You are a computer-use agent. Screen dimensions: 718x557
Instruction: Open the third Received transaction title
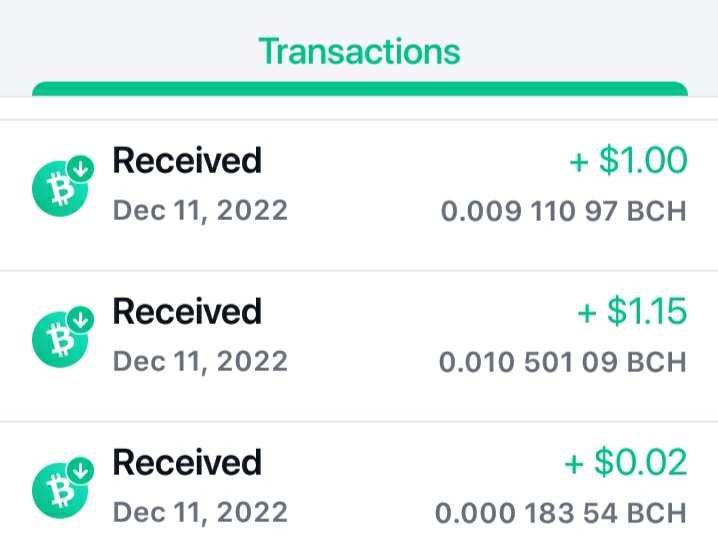pyautogui.click(x=187, y=462)
